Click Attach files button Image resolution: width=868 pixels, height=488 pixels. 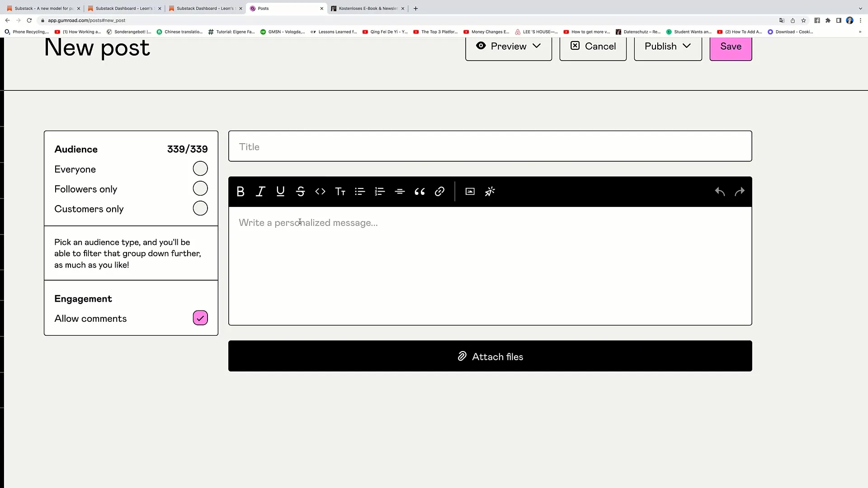pyautogui.click(x=490, y=357)
